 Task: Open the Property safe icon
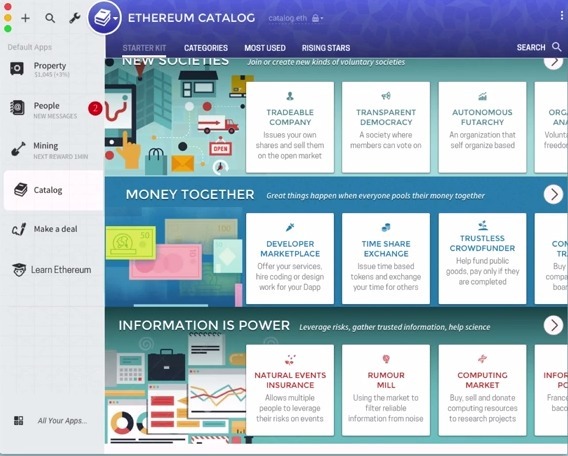tap(17, 68)
